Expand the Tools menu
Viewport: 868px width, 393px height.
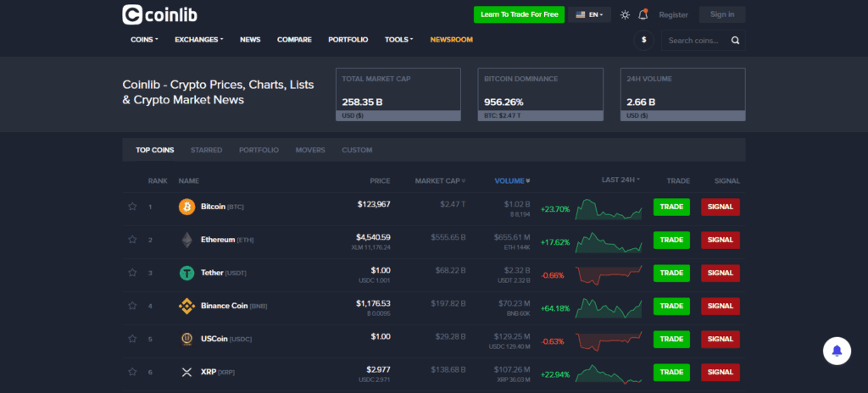398,40
